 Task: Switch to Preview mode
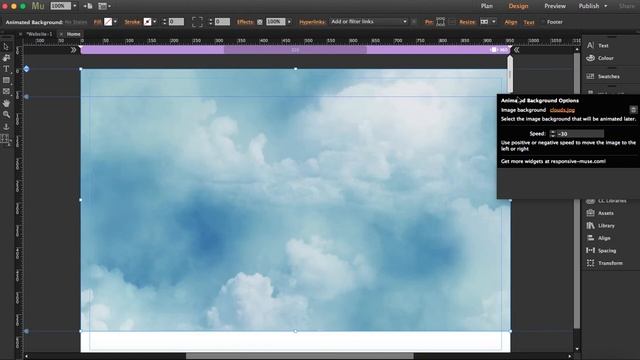coord(555,6)
